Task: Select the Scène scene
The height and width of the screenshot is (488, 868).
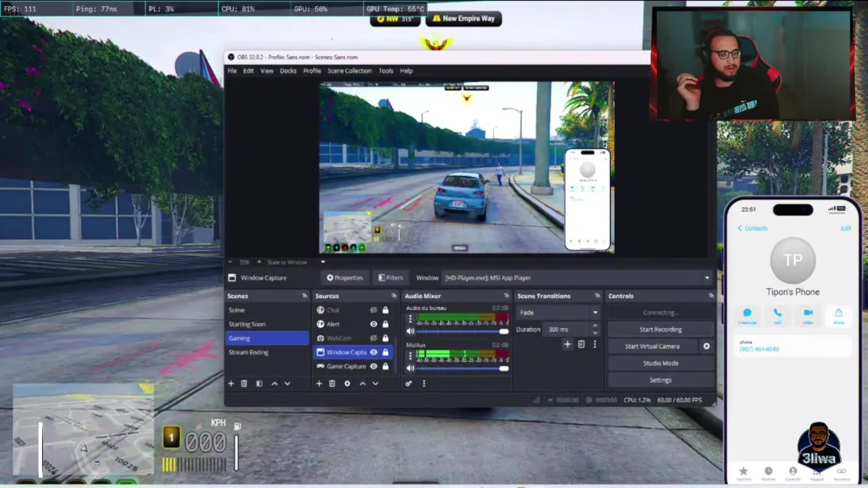Action: (267, 310)
